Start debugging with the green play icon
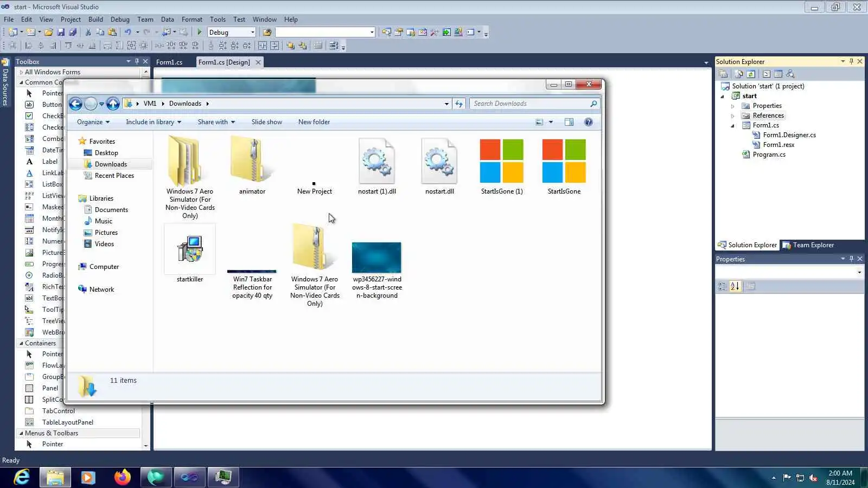 coord(199,33)
